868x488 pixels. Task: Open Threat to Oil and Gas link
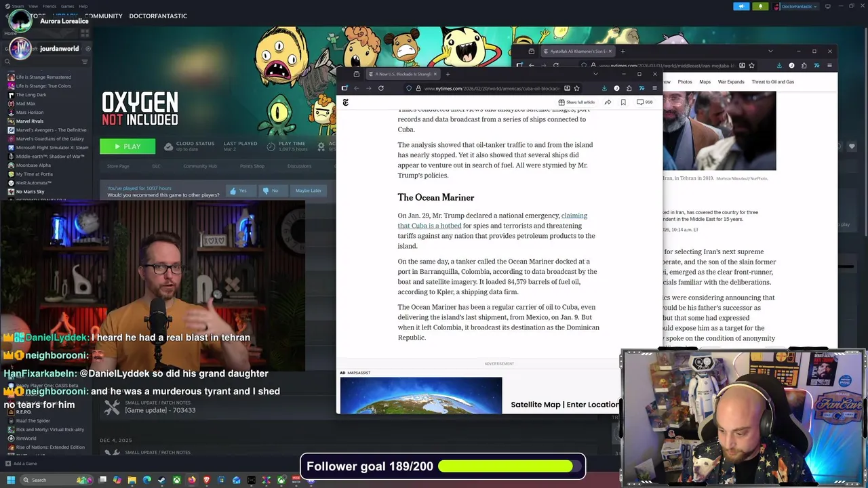773,82
